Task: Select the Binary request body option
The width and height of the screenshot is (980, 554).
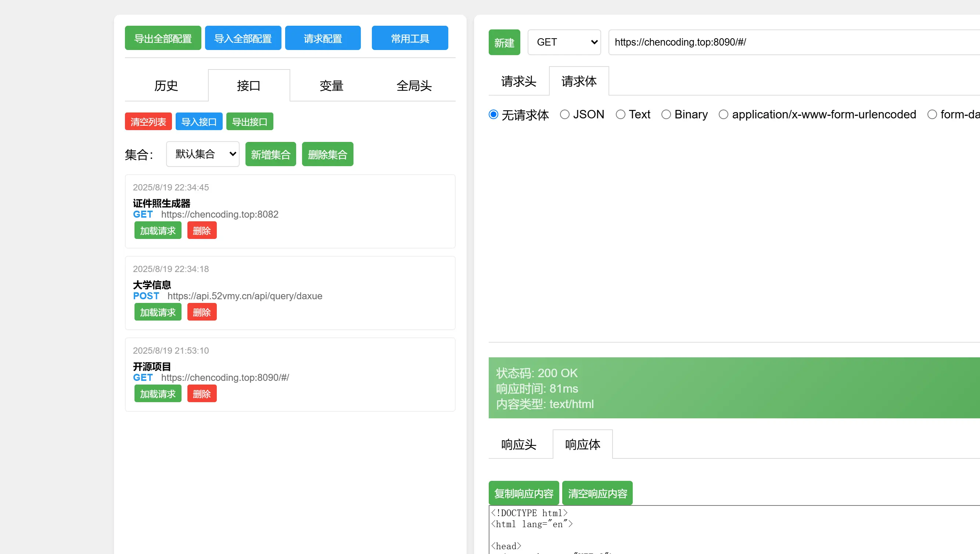Action: click(667, 114)
